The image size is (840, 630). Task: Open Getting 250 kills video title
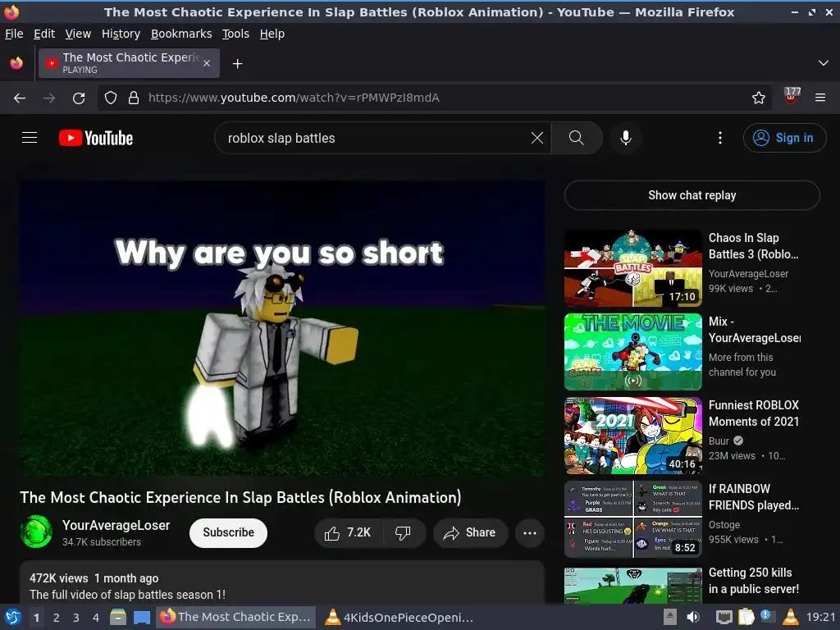click(x=753, y=581)
